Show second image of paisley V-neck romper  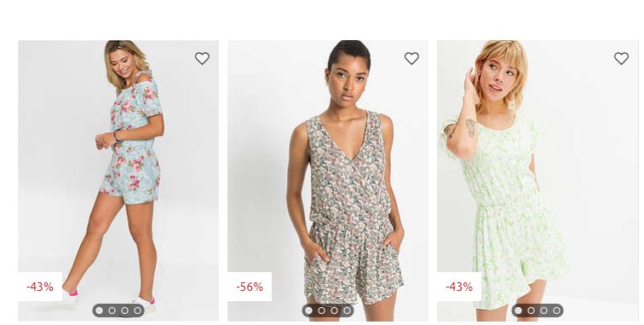(321, 310)
